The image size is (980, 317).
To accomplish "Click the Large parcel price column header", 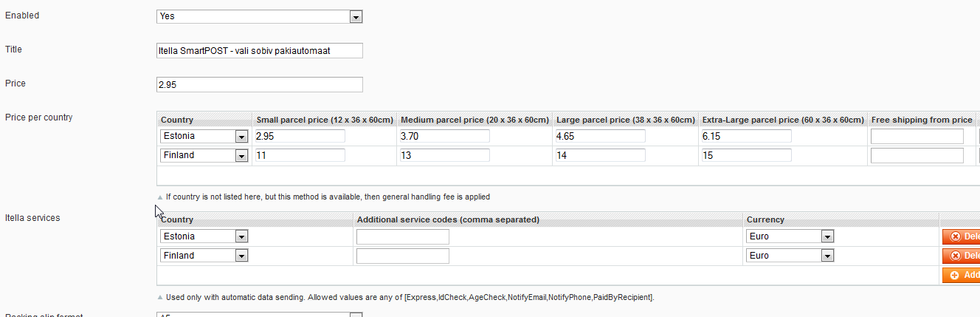I will [x=625, y=120].
